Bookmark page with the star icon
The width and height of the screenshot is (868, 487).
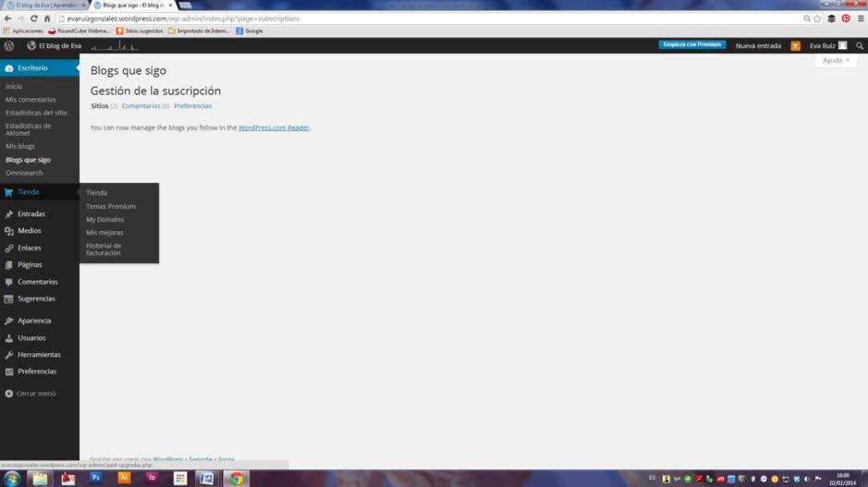coord(817,18)
